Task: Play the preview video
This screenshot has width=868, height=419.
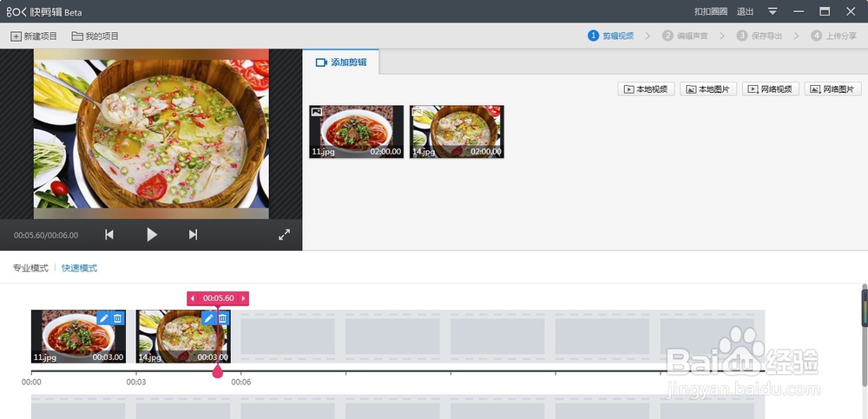Action: pos(152,235)
